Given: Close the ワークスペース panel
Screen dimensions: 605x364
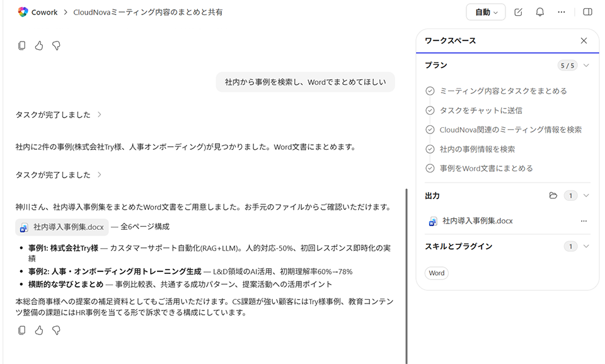Looking at the screenshot, I should [x=584, y=41].
